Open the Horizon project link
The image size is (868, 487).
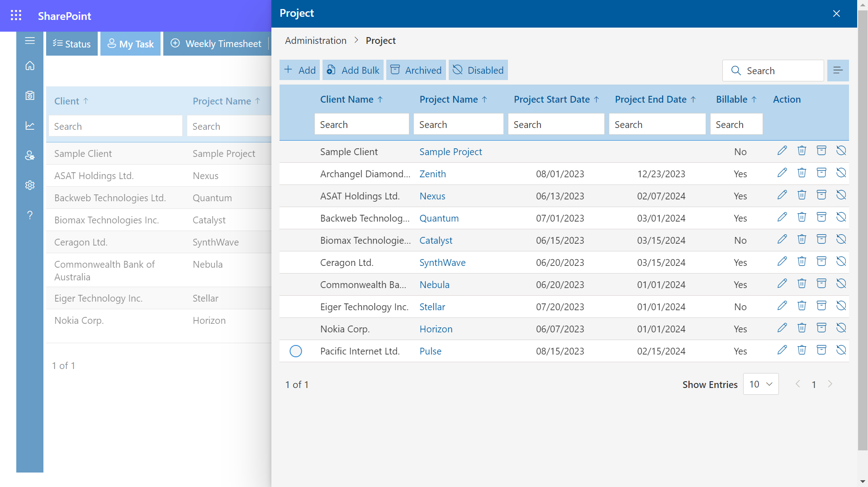[x=436, y=329]
